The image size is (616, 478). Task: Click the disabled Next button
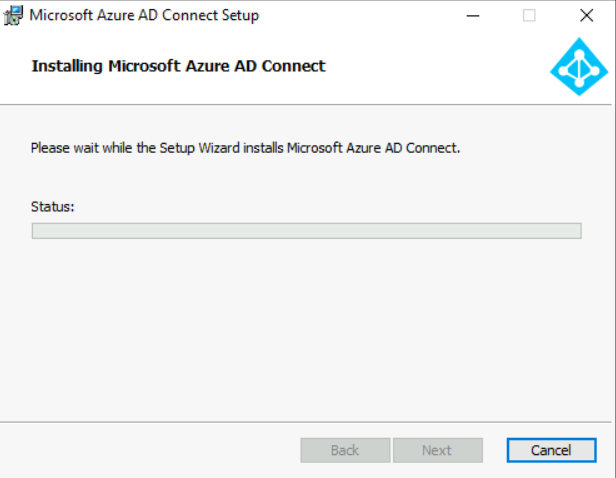click(437, 450)
